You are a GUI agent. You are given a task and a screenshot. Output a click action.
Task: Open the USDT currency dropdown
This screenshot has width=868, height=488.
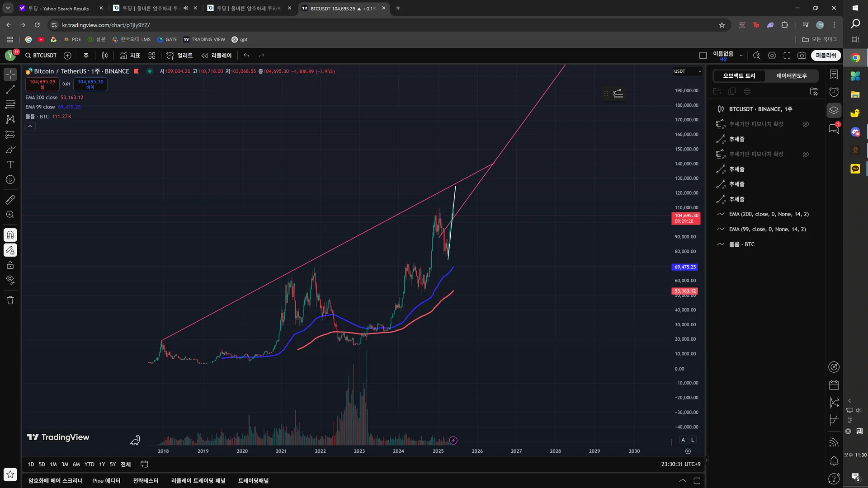[x=687, y=71]
